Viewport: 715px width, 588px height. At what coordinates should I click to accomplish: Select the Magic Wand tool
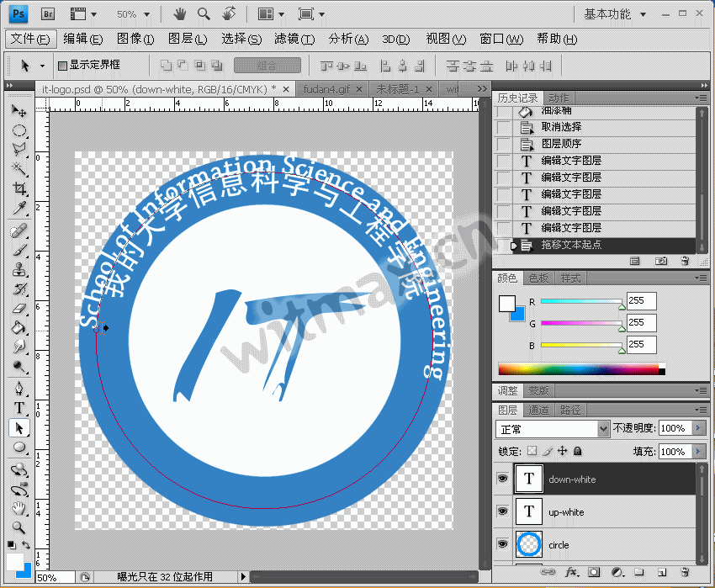[19, 168]
